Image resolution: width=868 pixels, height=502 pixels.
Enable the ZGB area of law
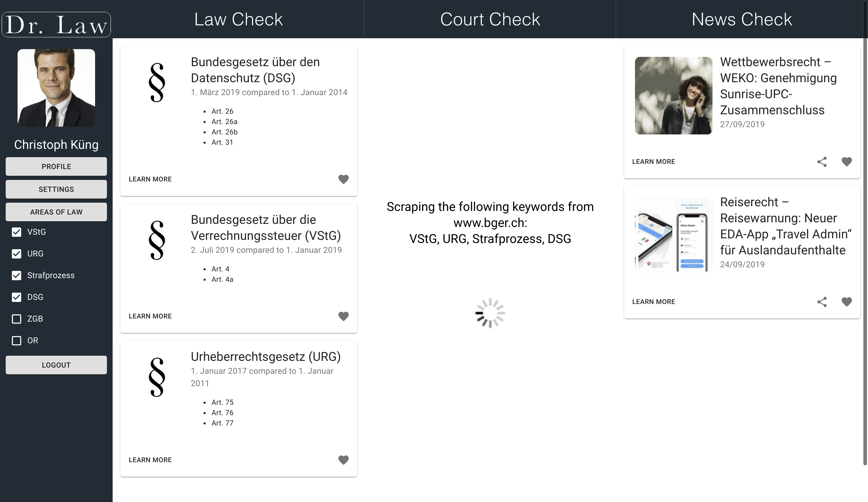(17, 319)
